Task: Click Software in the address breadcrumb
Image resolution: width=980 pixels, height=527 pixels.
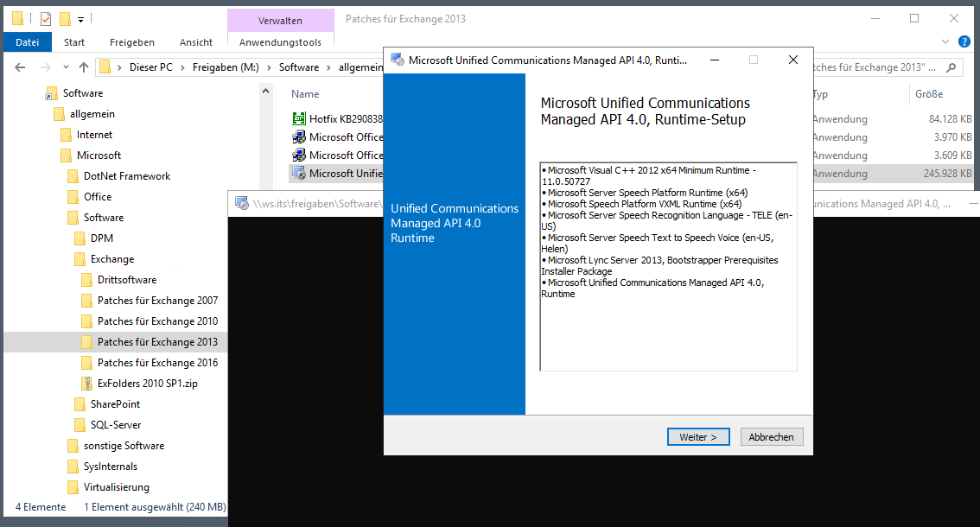Action: click(299, 67)
